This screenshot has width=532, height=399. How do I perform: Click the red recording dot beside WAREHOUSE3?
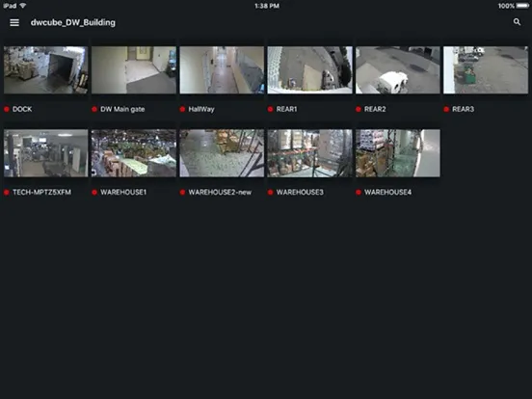click(x=270, y=193)
